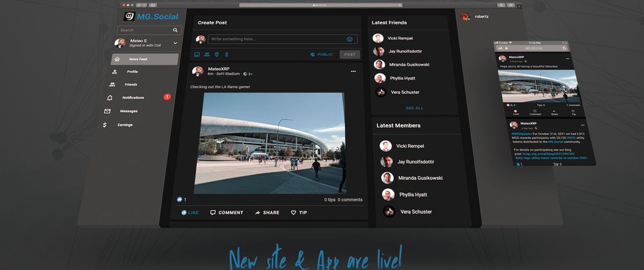
Task: Click the Friends people icon in sidebar
Action: click(111, 84)
